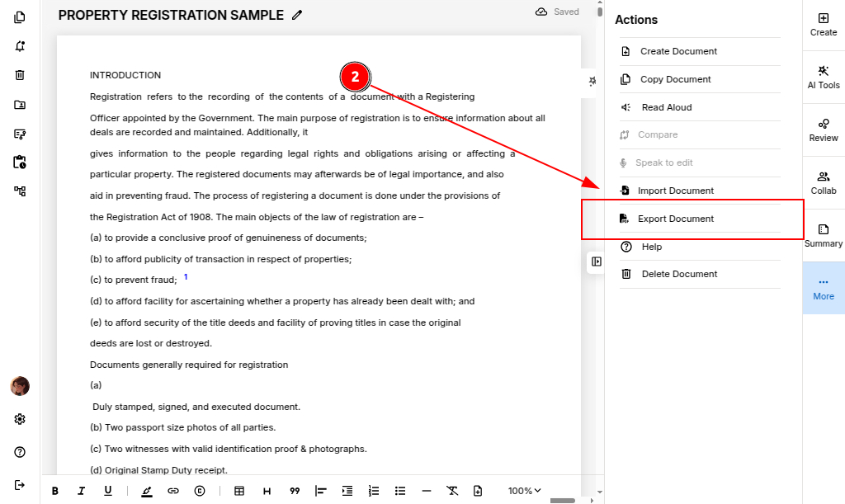Collapse the Actions side panel
This screenshot has height=504, width=845.
coord(597,261)
